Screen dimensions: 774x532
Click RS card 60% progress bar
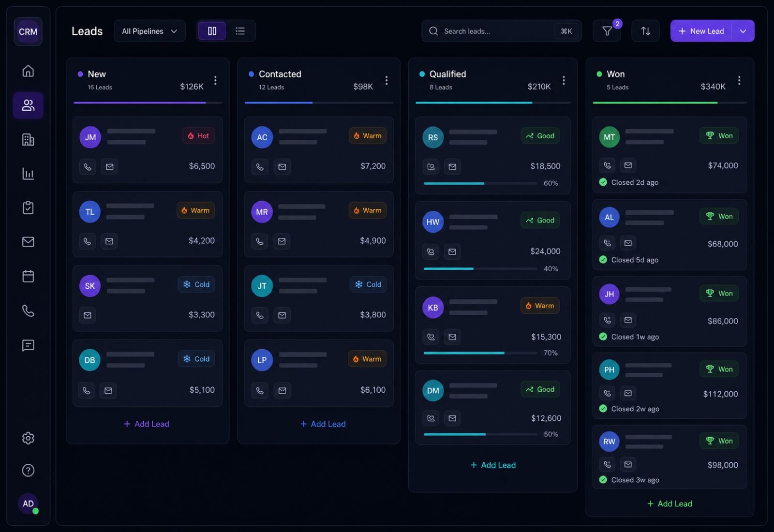(x=480, y=183)
